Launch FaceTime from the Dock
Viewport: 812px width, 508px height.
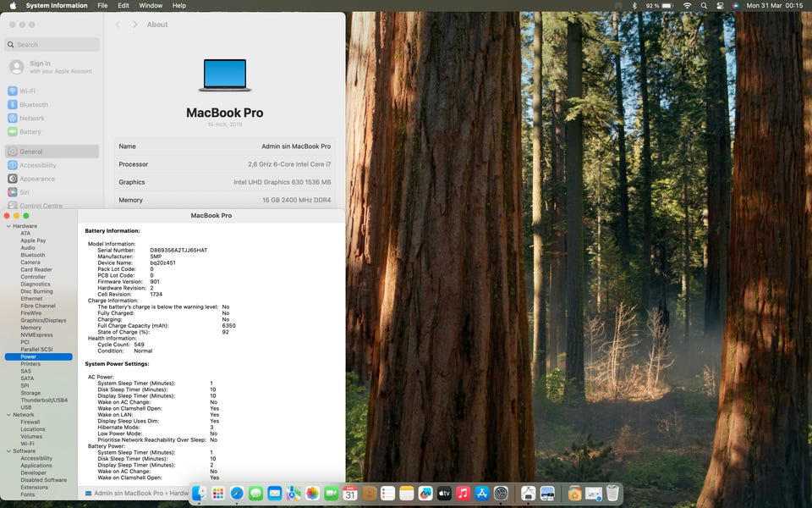(332, 493)
